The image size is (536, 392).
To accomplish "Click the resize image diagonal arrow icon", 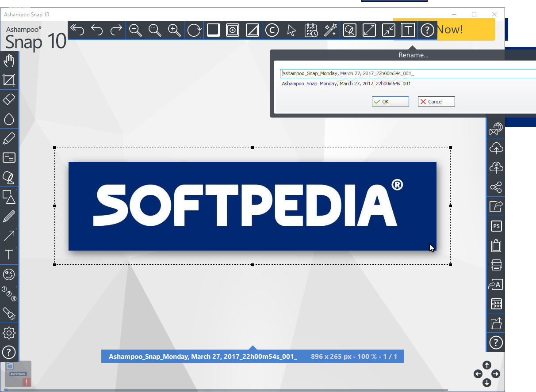I will pyautogui.click(x=369, y=30).
